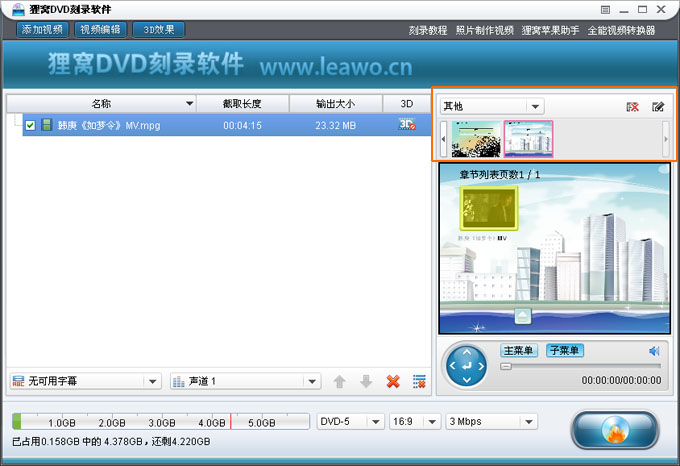Click the 截取长度 column header
The width and height of the screenshot is (680, 466).
pyautogui.click(x=242, y=104)
